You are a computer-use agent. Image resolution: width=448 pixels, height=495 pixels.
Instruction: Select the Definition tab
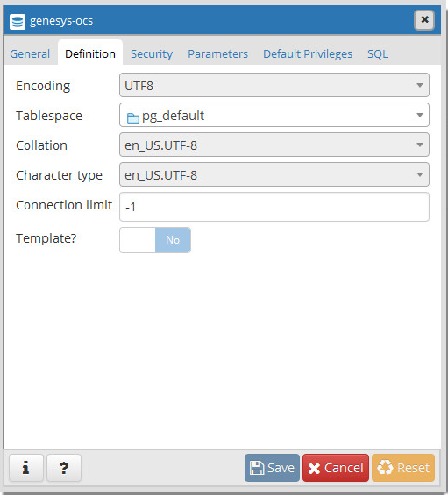tap(90, 53)
